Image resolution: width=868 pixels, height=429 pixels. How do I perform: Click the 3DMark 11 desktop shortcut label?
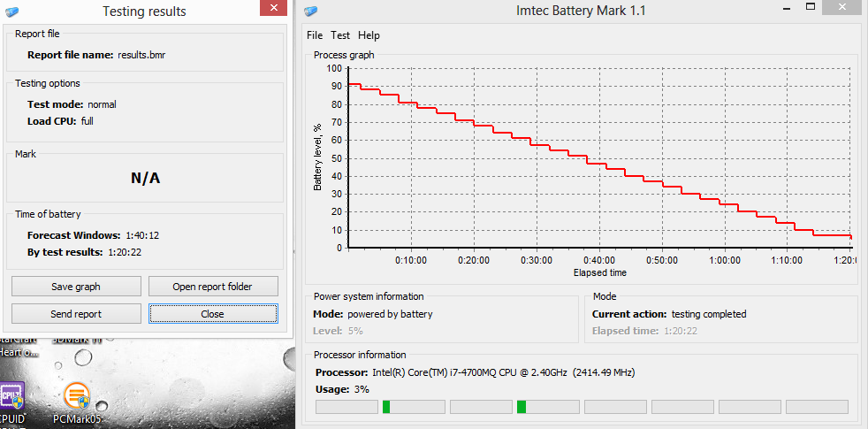77,340
